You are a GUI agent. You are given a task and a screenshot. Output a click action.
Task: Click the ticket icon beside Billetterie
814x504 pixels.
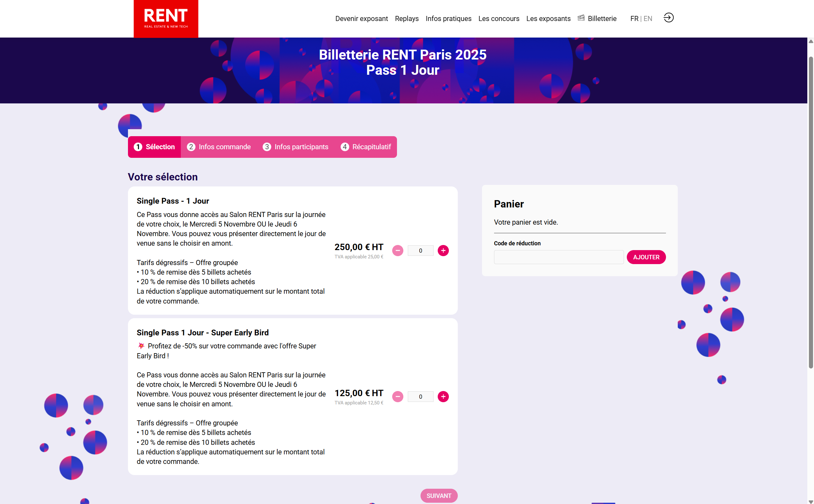581,18
